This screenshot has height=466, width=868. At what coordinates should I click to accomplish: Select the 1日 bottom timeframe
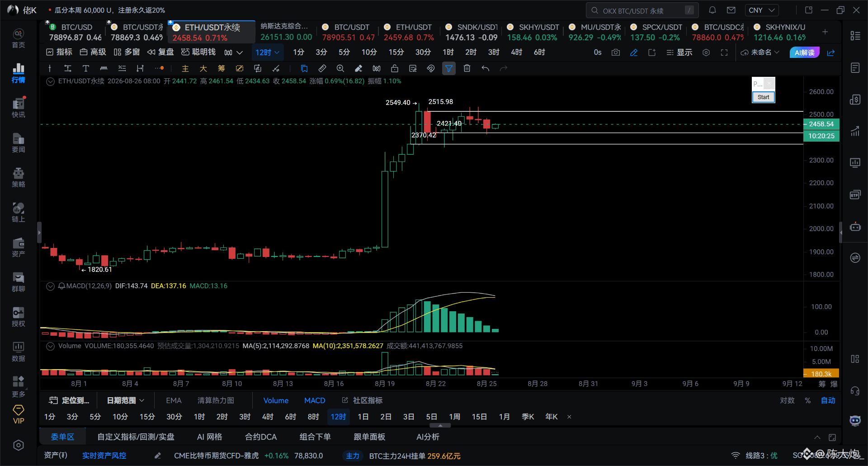click(363, 417)
